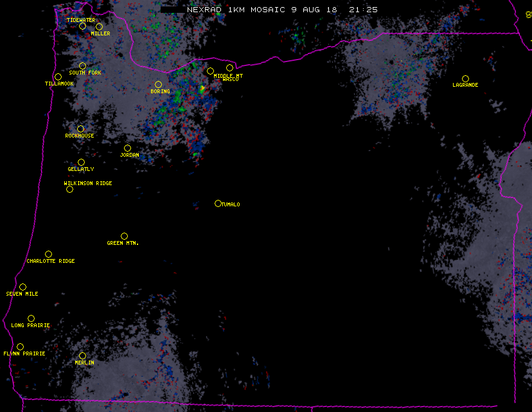Select the Middle Mt station marker
This screenshot has width=532, height=412.
click(210, 71)
